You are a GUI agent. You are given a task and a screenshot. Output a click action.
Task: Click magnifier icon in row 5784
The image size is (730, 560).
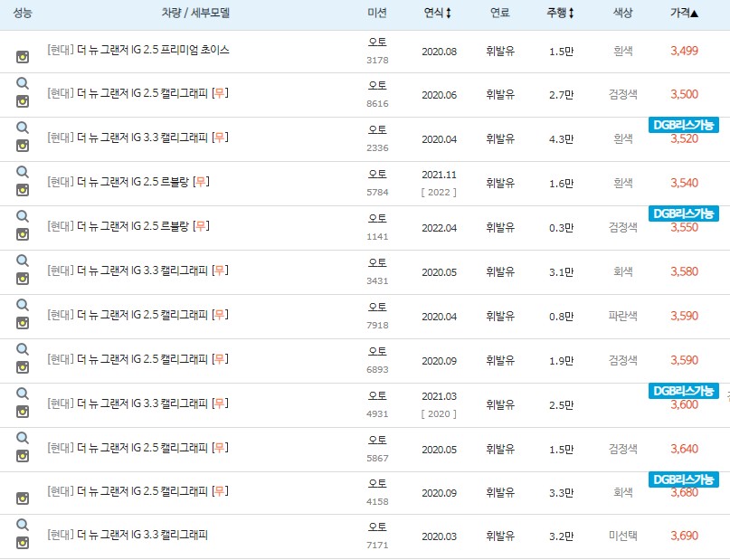pos(23,172)
